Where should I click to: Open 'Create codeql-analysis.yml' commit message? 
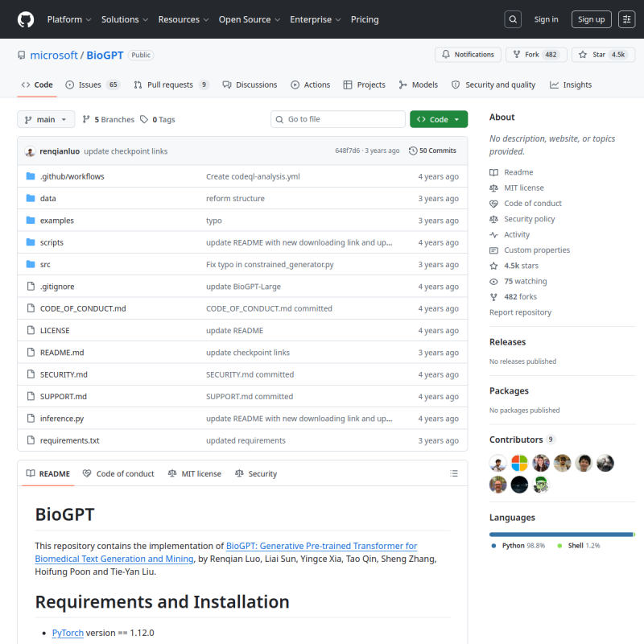(253, 176)
